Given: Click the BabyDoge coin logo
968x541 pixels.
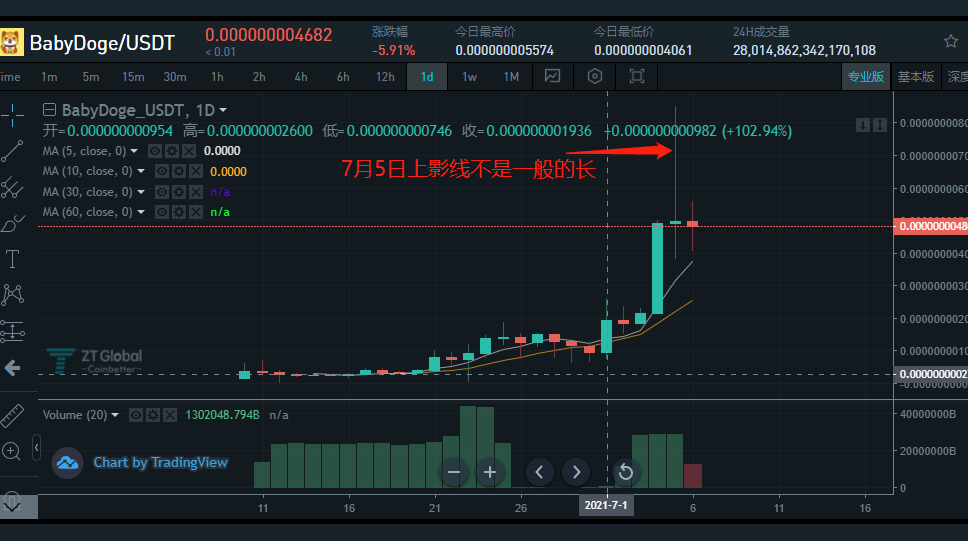Looking at the screenshot, I should click(11, 42).
